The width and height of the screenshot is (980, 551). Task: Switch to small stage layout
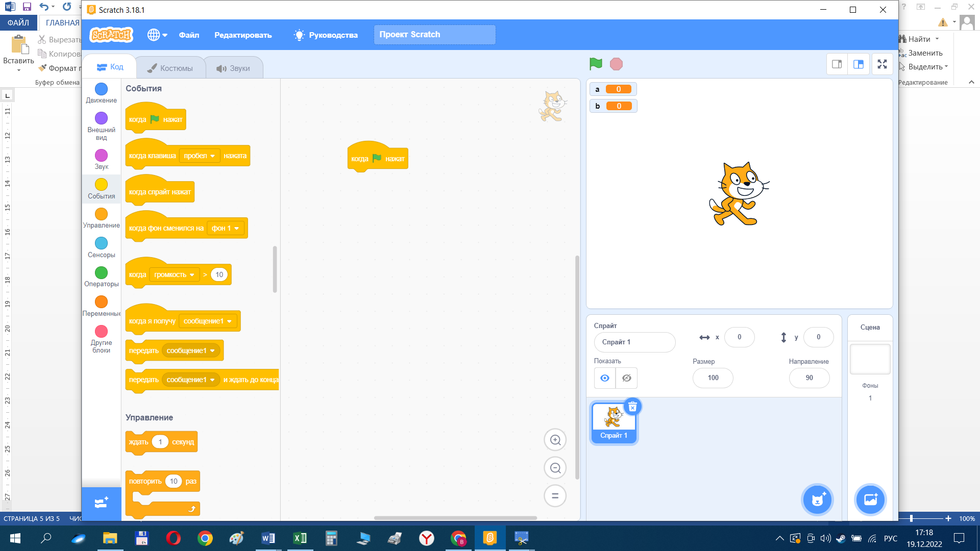[x=837, y=64]
